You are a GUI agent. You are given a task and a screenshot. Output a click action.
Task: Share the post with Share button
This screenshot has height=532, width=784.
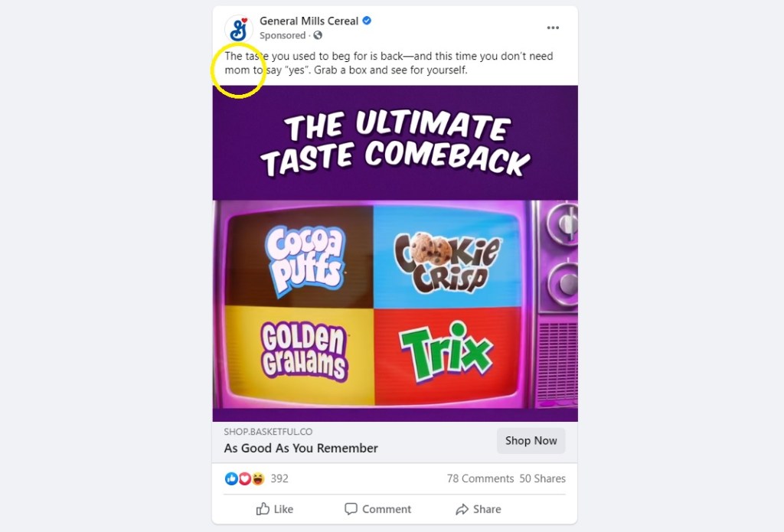click(478, 509)
